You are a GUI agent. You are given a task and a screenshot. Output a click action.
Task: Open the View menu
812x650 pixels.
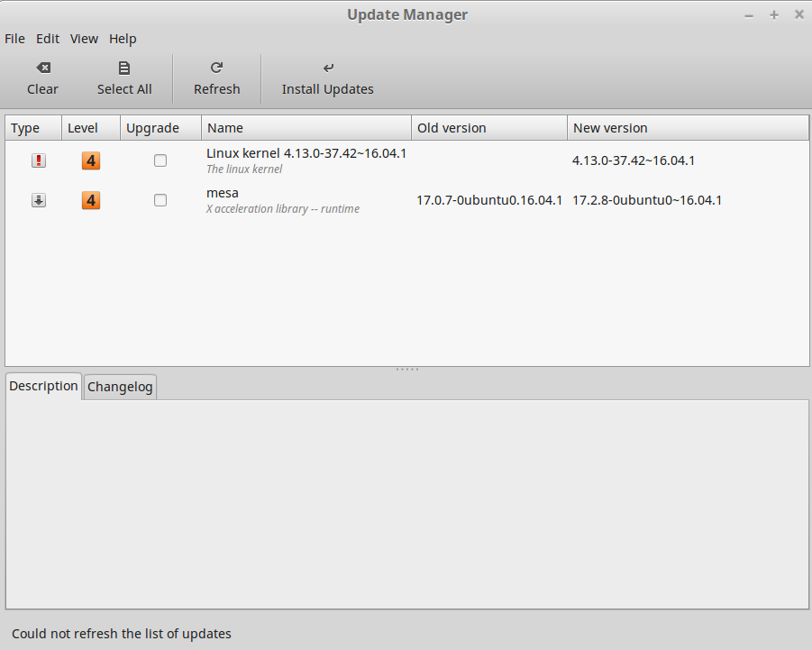coord(84,39)
